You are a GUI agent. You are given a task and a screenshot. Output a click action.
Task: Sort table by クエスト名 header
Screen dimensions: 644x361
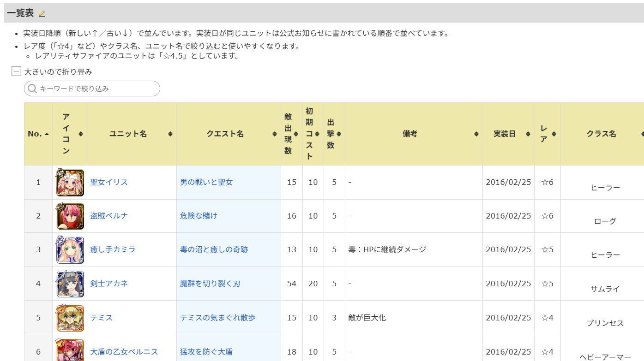coord(229,134)
